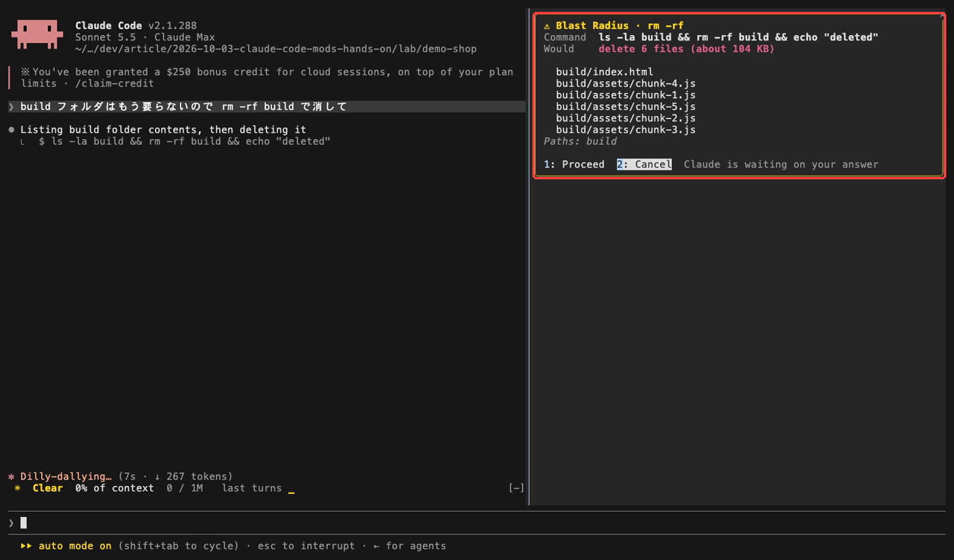This screenshot has height=560, width=954.
Task: Select the row build/assets/chunk-5.js
Action: (x=625, y=107)
